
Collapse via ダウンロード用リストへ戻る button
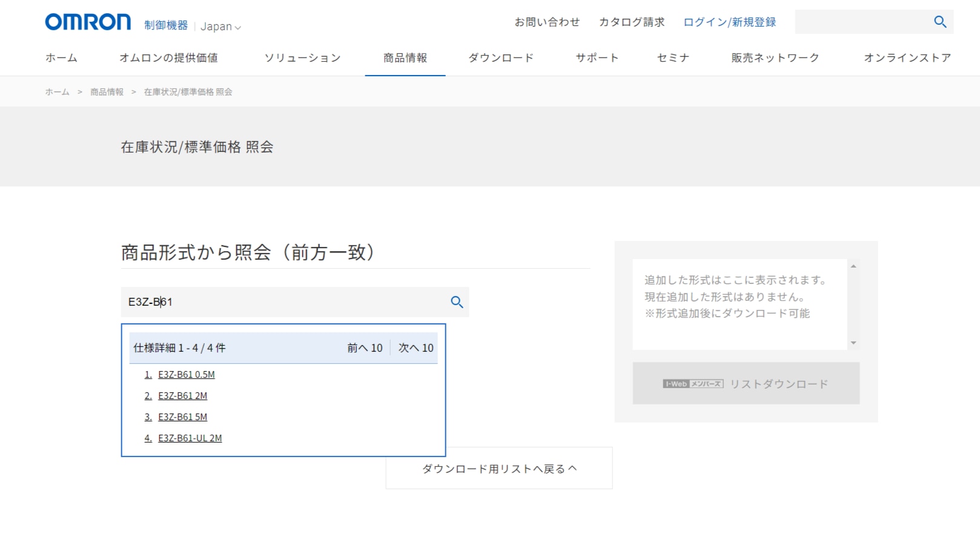pos(499,469)
